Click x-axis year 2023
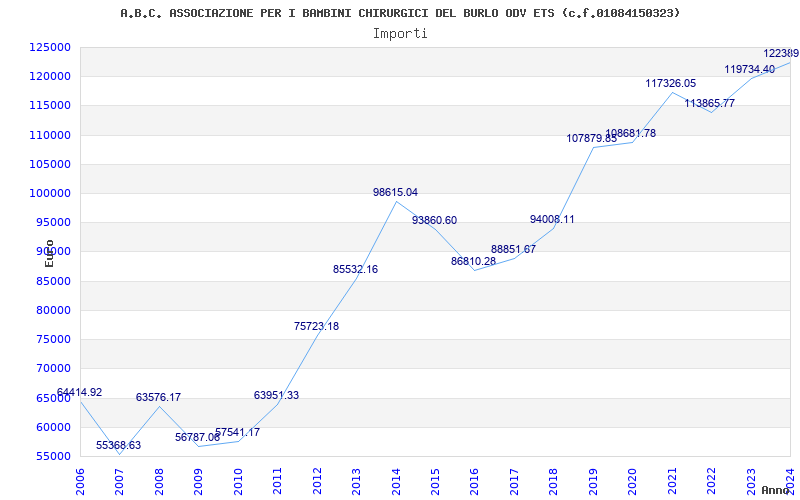 click(751, 482)
